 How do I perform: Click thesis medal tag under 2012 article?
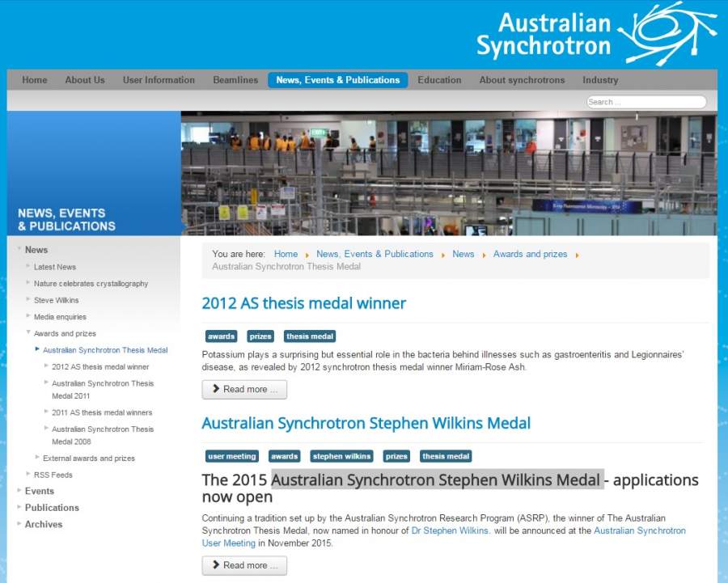pyautogui.click(x=310, y=336)
